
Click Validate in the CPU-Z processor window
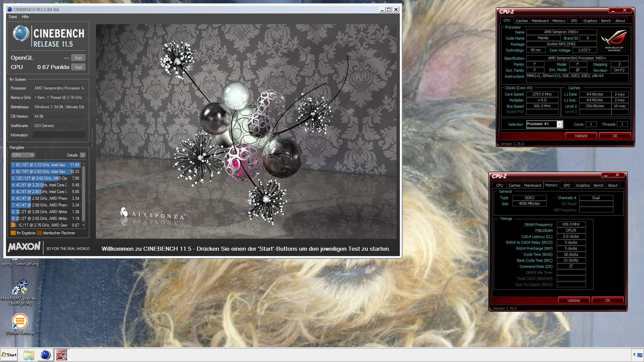(x=581, y=136)
